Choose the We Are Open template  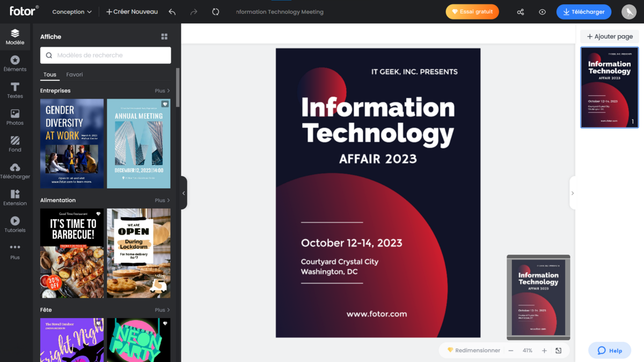tap(138, 253)
